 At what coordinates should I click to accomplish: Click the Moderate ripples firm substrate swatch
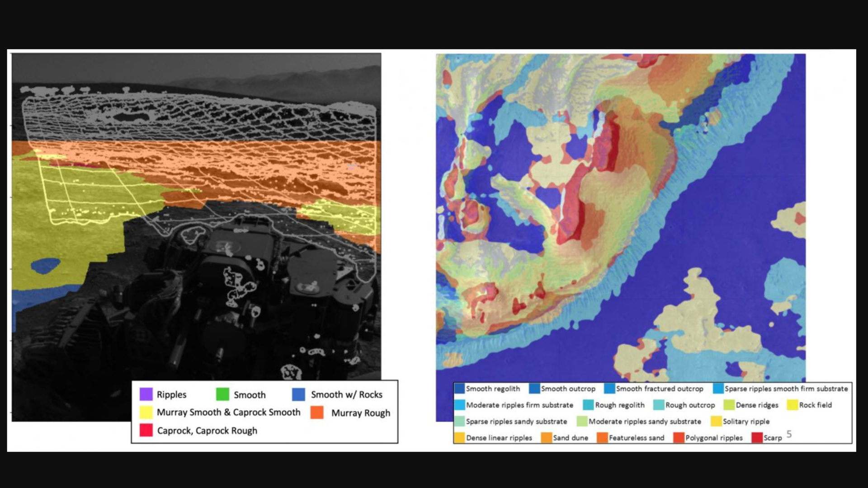click(x=460, y=405)
